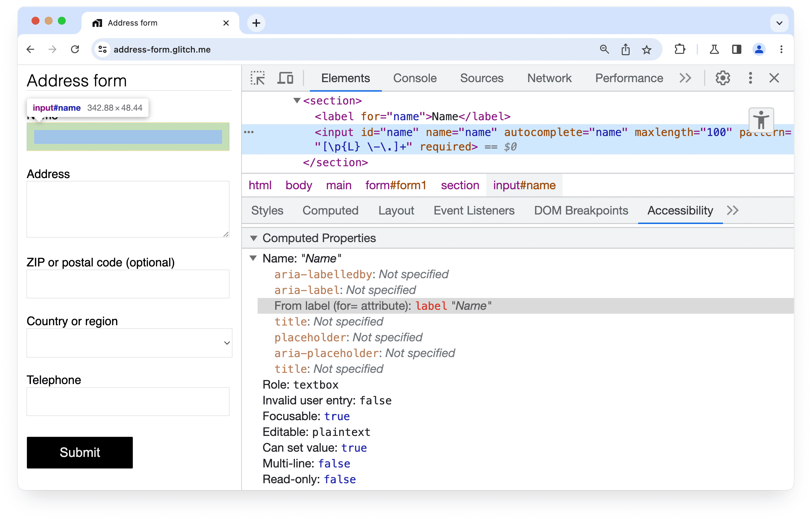
Task: Open DevTools settings gear icon
Action: [x=723, y=78]
